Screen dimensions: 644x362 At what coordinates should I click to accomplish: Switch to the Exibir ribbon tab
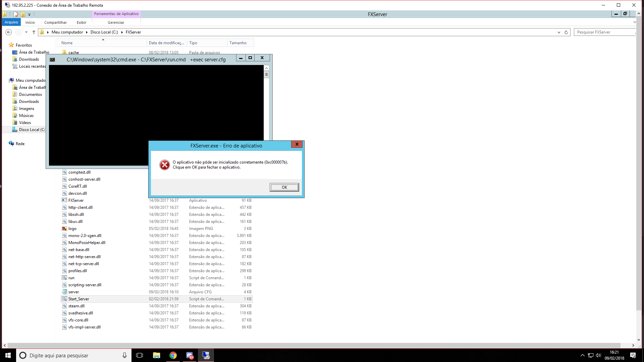point(81,22)
